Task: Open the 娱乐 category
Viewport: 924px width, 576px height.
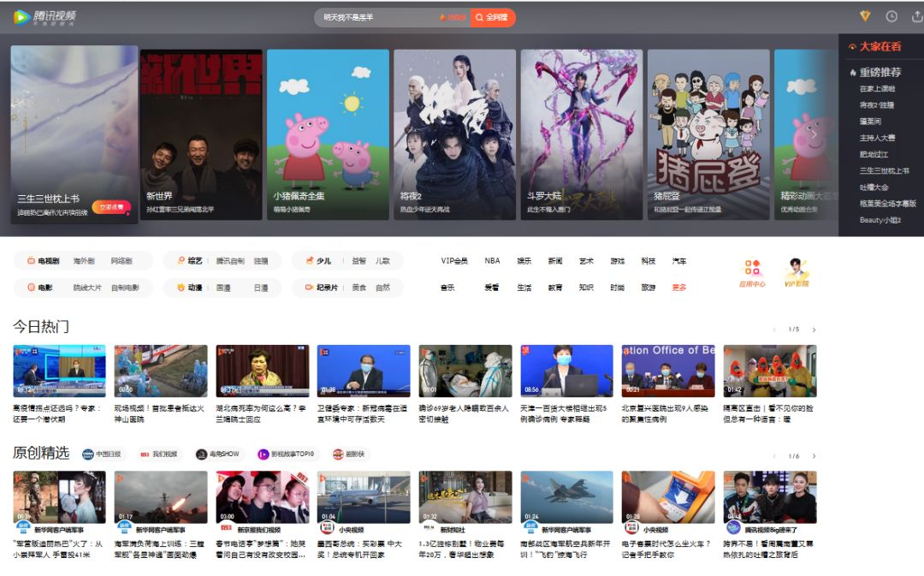Action: (524, 260)
